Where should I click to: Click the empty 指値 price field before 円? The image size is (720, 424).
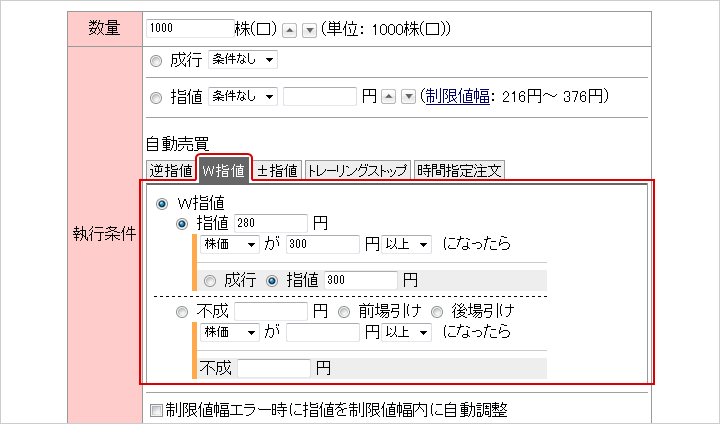[320, 96]
